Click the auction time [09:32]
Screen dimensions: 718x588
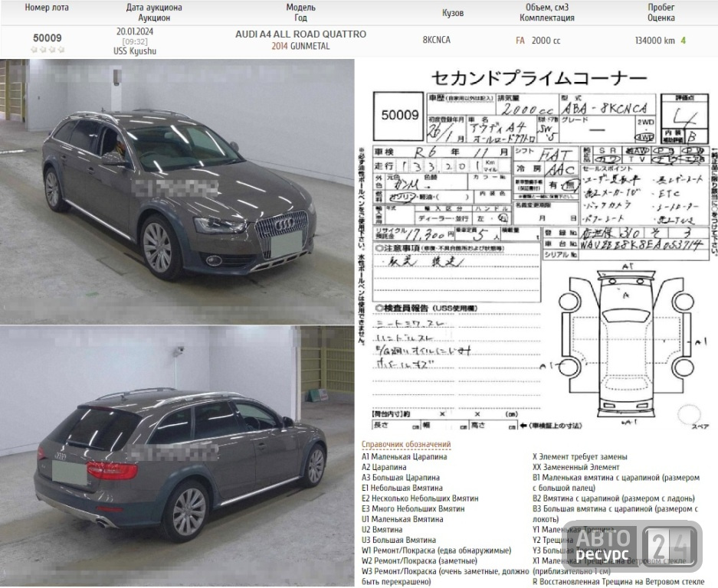coord(135,41)
